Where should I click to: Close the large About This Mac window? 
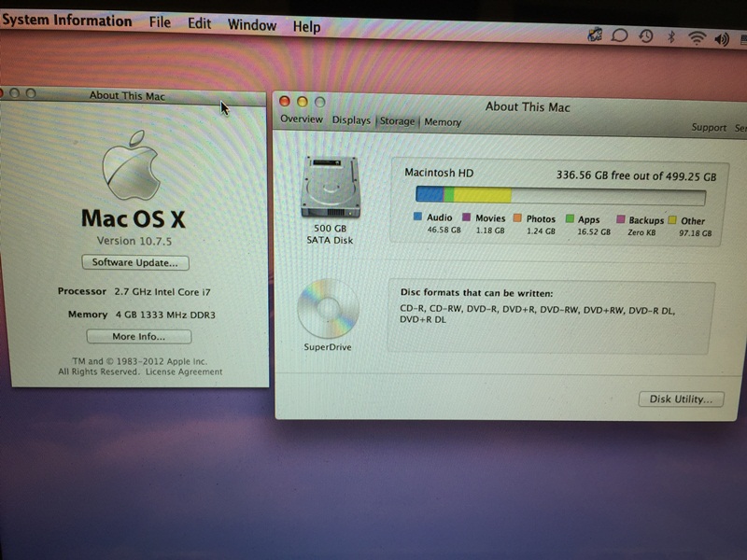pyautogui.click(x=285, y=101)
